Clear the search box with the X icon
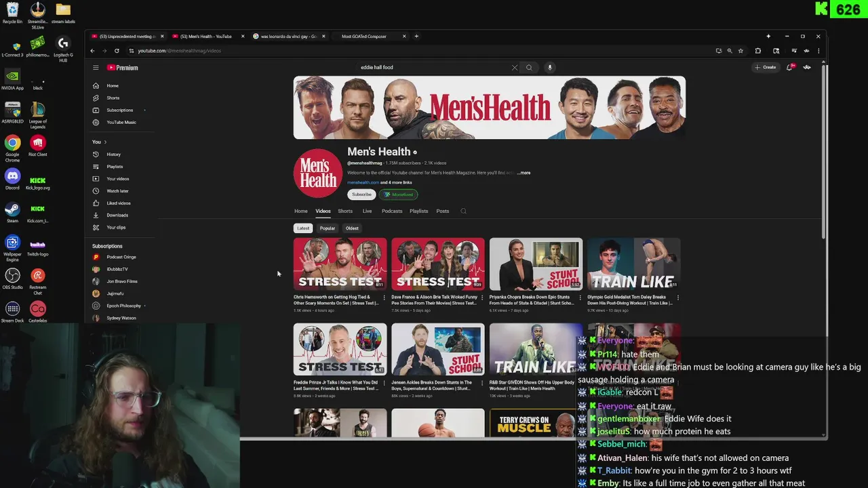The image size is (868, 488). (515, 68)
